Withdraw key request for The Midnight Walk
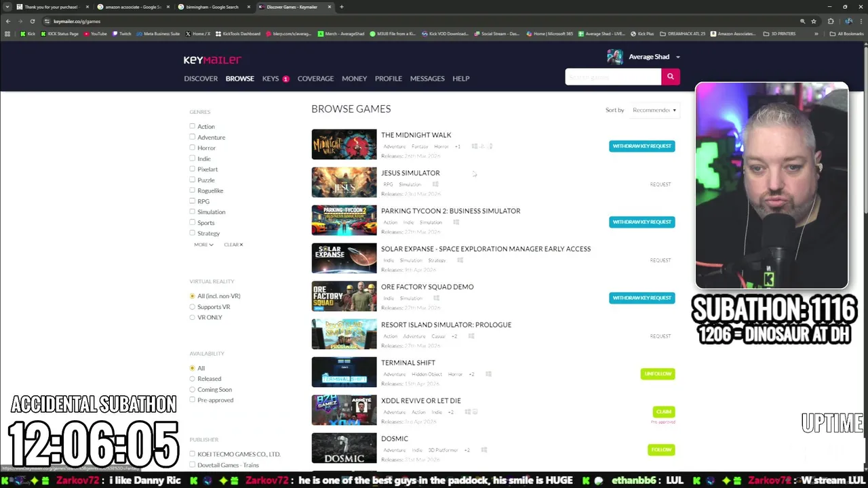The width and height of the screenshot is (868, 488). click(x=642, y=146)
